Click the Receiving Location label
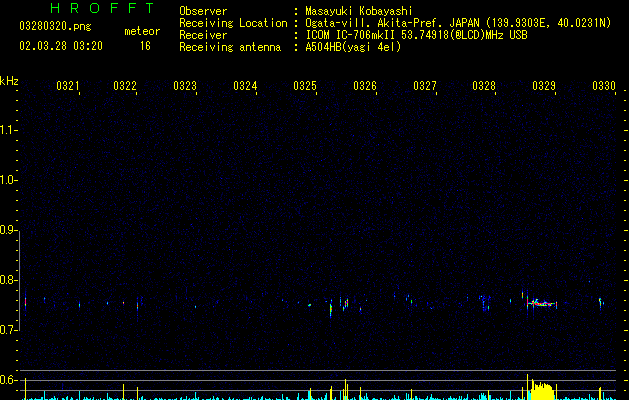Screen dimensions: 629x400 233,23
